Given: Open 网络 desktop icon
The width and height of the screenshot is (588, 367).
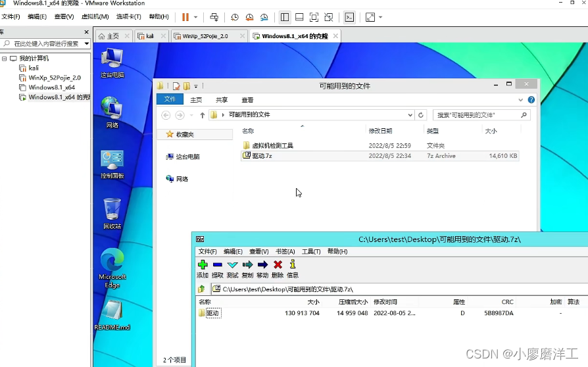Looking at the screenshot, I should (x=112, y=112).
